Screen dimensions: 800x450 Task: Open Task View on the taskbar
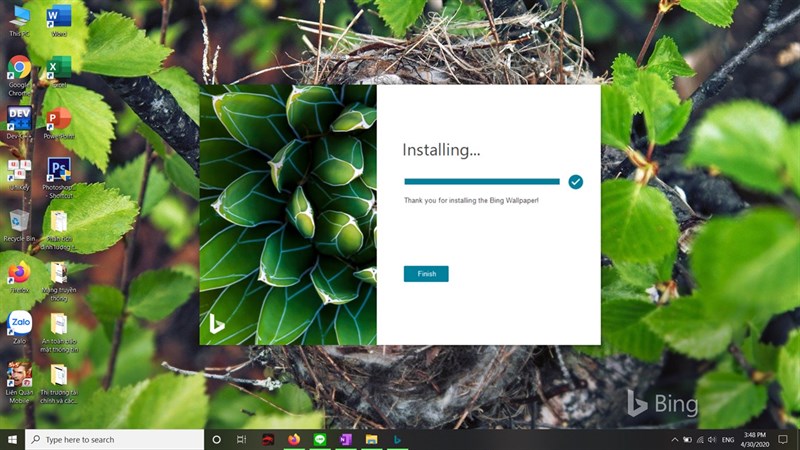click(241, 439)
